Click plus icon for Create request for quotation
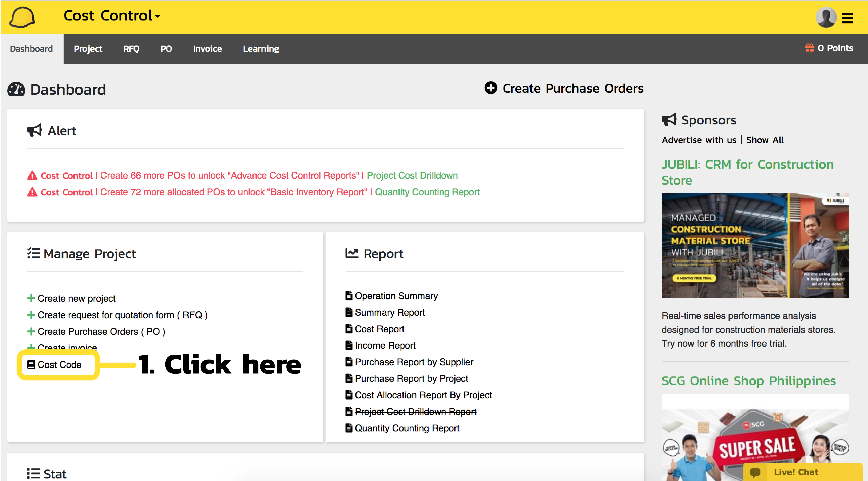 click(x=31, y=315)
